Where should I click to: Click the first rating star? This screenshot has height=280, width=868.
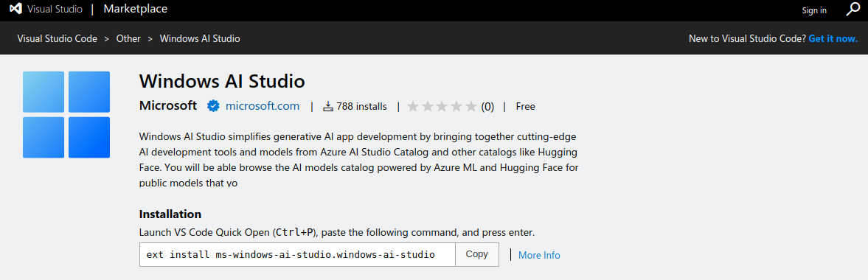[413, 106]
